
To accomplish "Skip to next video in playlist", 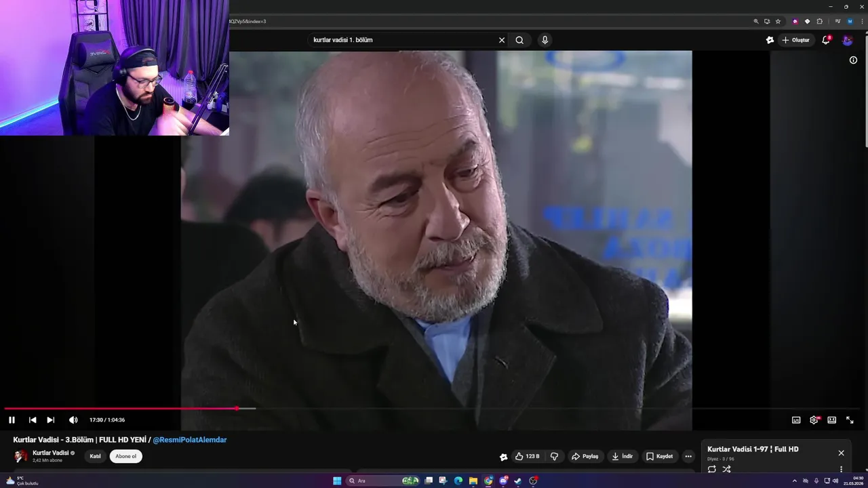I will click(x=50, y=420).
